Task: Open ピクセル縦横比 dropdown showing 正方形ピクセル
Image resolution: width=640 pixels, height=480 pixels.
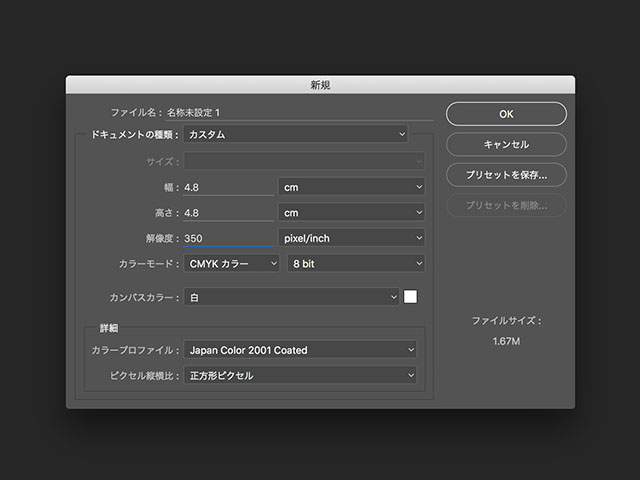Action: [300, 376]
